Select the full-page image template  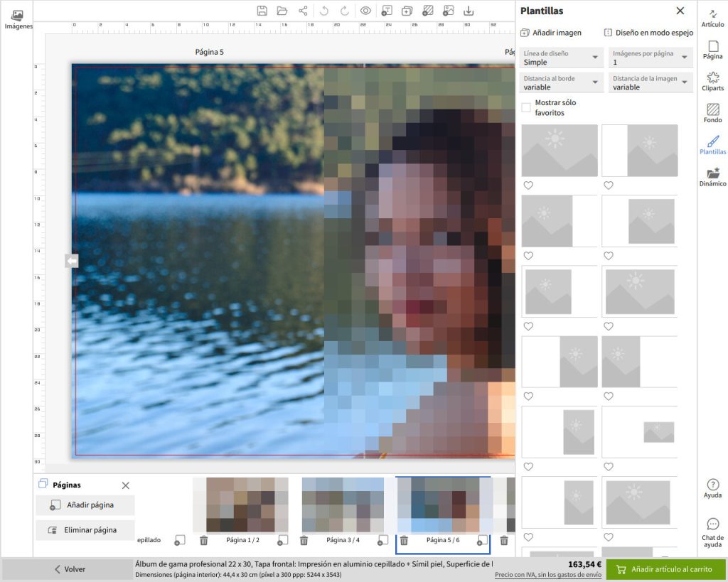point(560,151)
